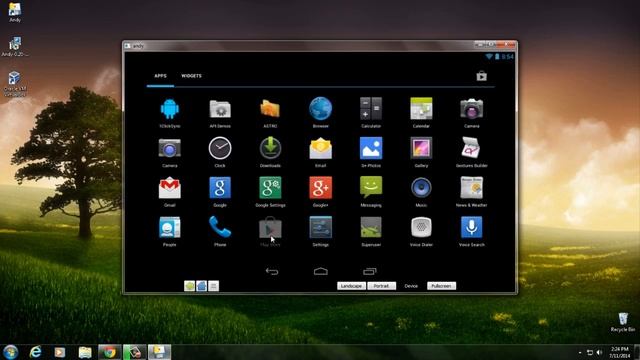Screen dimensions: 640x360
Task: Open the Downloads app
Action: (x=270, y=148)
